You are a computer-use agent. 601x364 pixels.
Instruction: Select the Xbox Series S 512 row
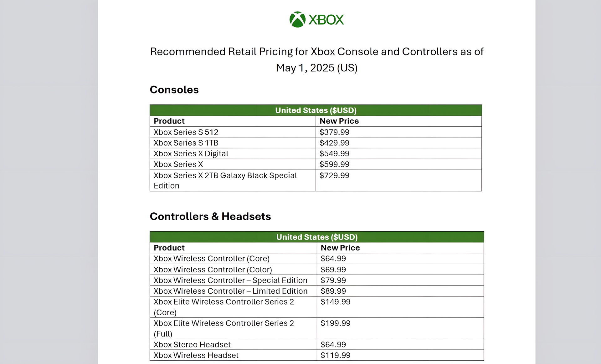click(186, 132)
